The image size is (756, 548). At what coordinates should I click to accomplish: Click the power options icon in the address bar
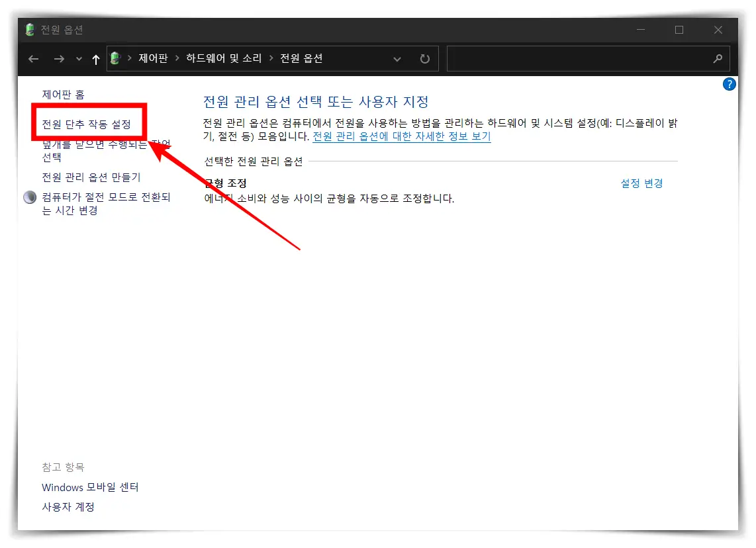point(115,58)
